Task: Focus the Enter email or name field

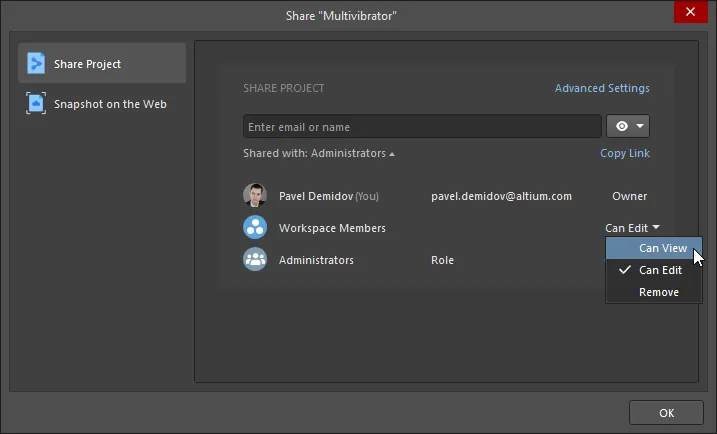Action: tap(422, 126)
